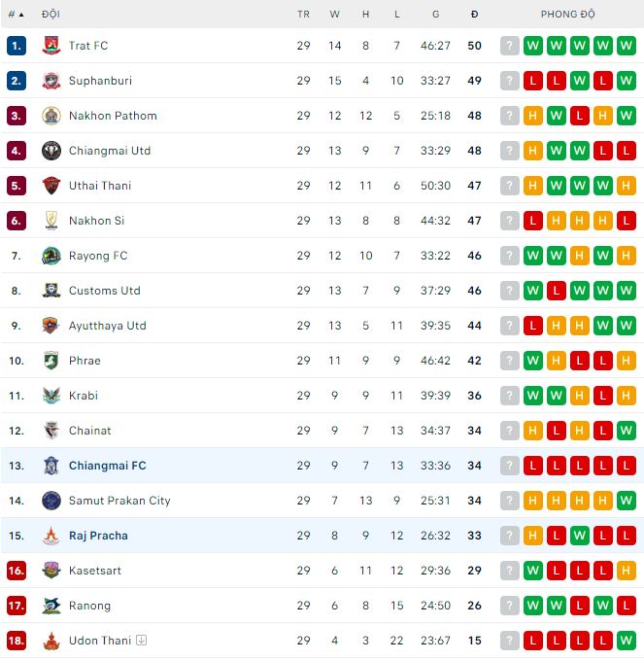644x660 pixels.
Task: Click Udon Thani's green W form badge
Action: click(627, 641)
